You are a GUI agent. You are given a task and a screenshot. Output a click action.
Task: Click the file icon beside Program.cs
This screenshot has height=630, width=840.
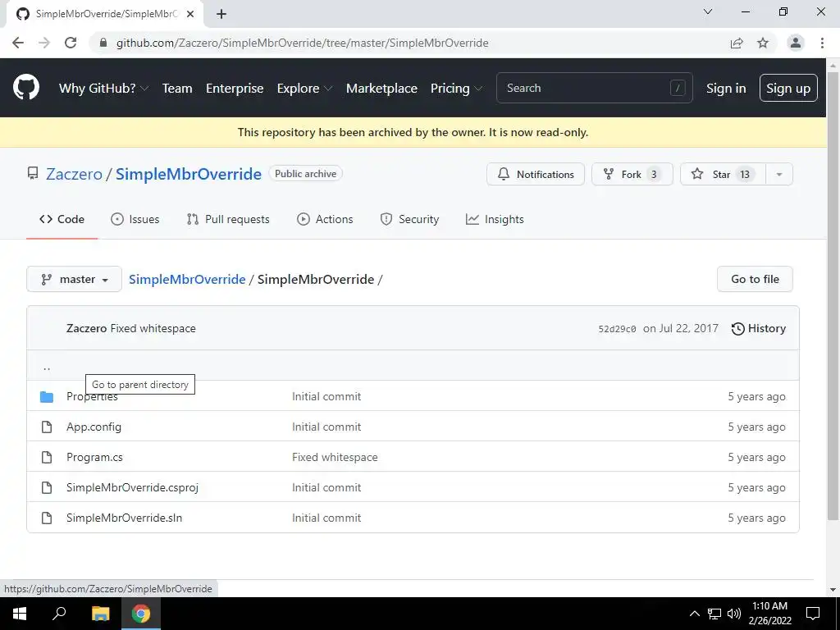pos(47,458)
